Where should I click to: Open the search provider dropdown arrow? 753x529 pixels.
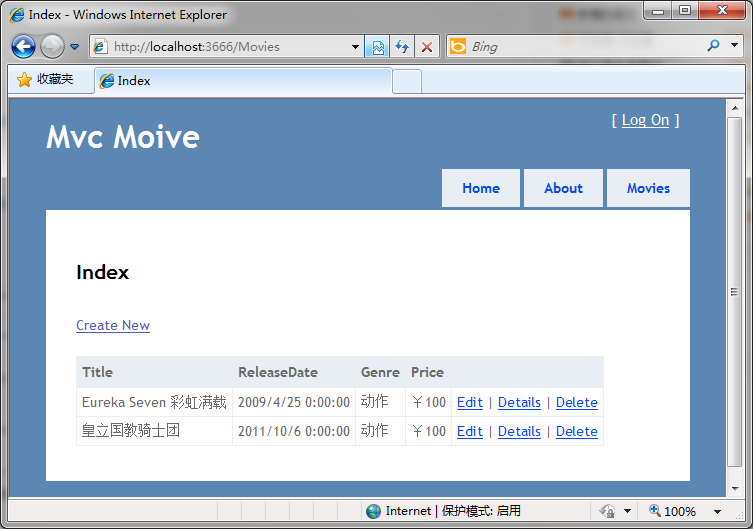coord(734,45)
